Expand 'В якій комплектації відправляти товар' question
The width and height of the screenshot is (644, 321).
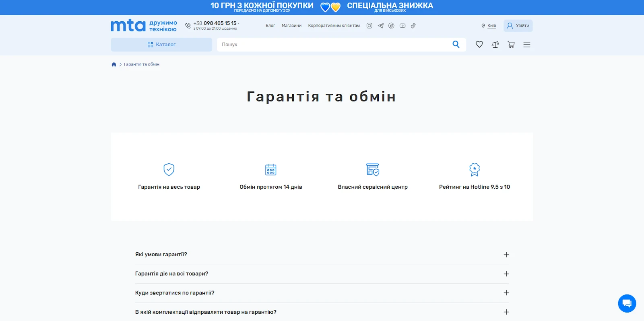pyautogui.click(x=322, y=312)
